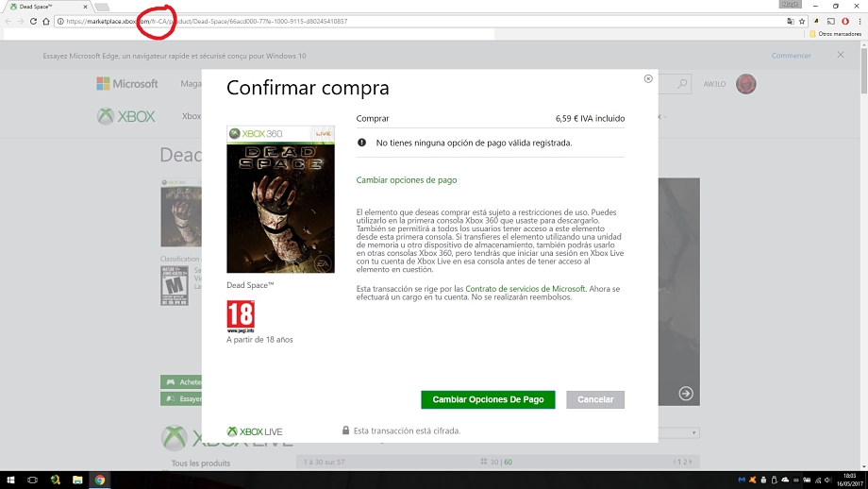
Task: Click the search magnifier icon on page
Action: (682, 84)
